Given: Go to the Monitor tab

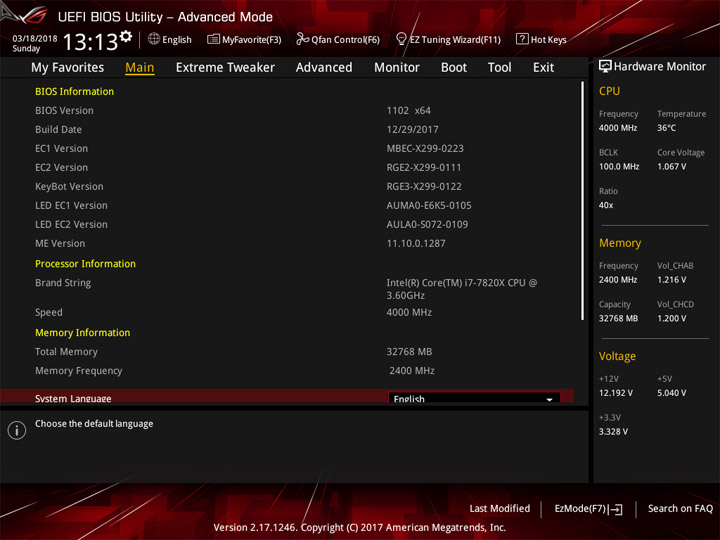Looking at the screenshot, I should (397, 68).
